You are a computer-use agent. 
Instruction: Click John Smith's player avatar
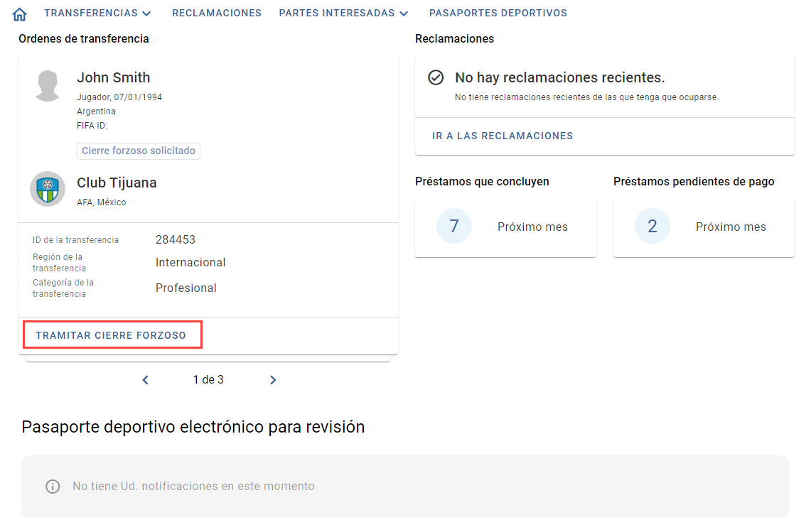48,86
